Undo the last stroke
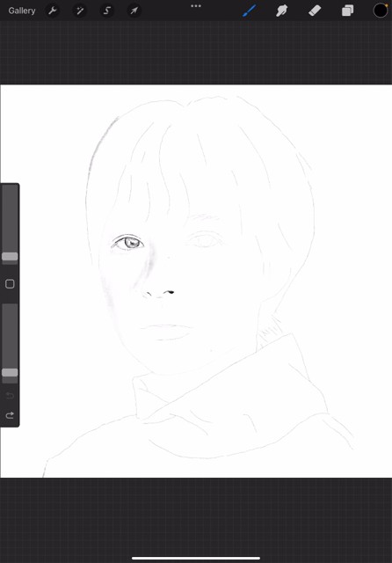 click(x=10, y=396)
